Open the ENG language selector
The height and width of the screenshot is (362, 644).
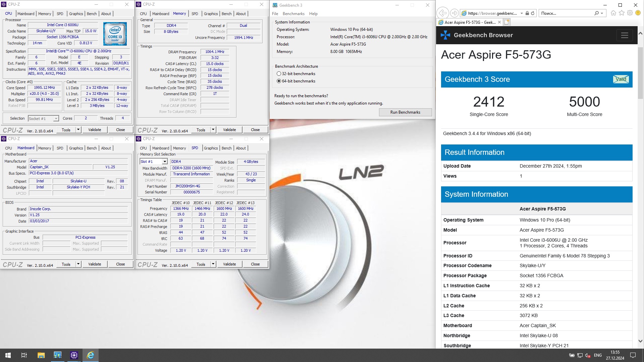point(598,355)
